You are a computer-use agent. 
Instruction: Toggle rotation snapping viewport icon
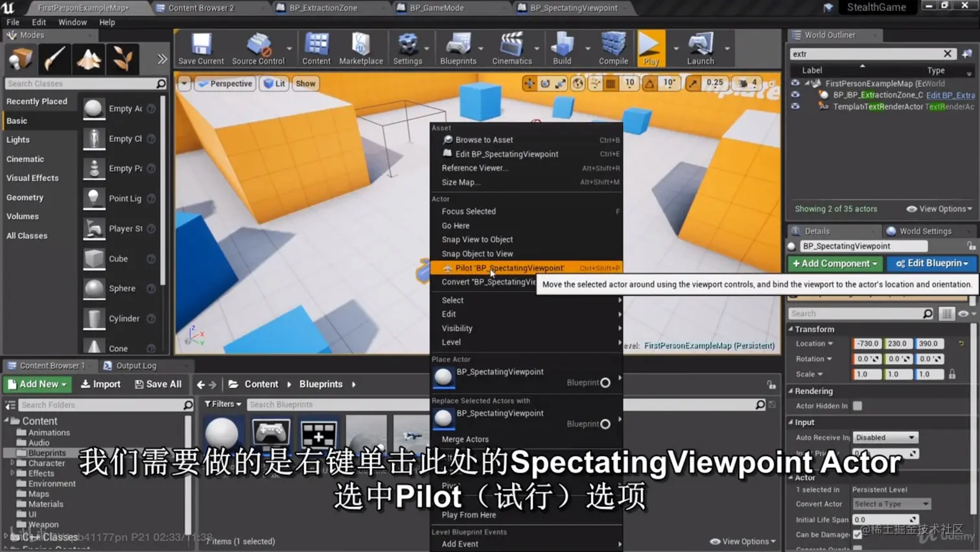[649, 83]
